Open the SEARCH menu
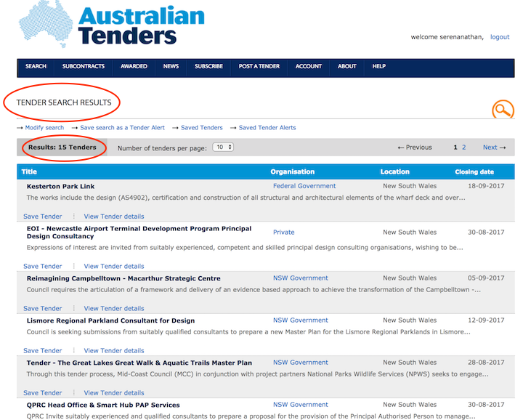The height and width of the screenshot is (420, 523). [36, 66]
